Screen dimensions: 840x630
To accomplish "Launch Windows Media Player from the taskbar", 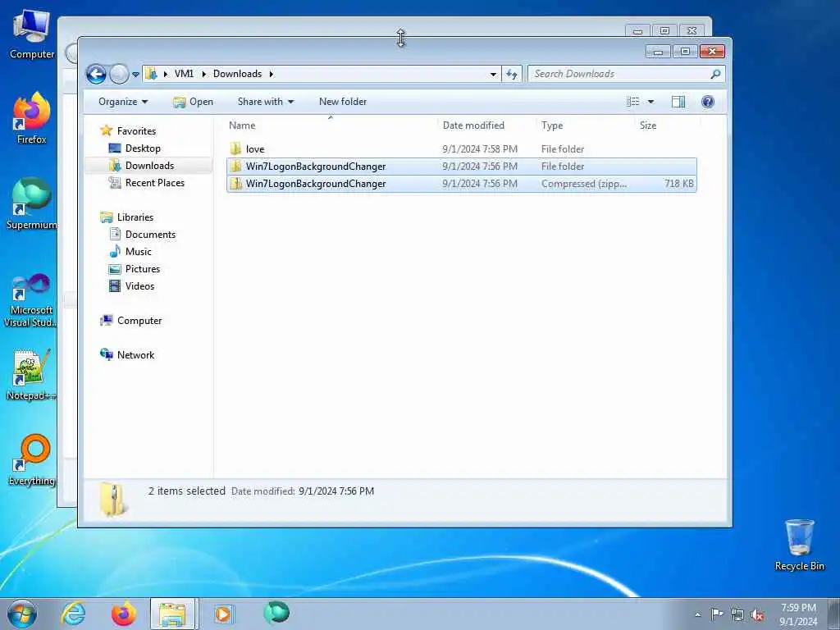I will 223,614.
